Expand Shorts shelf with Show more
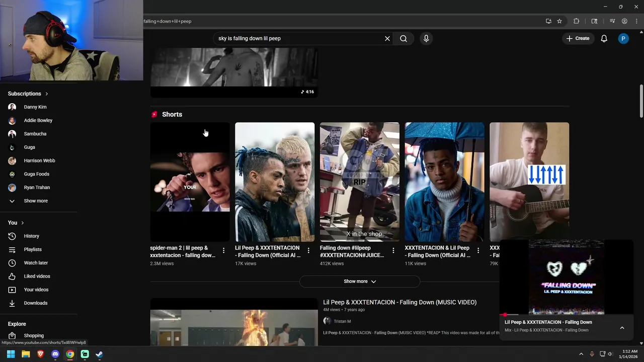The image size is (644, 362). click(360, 282)
